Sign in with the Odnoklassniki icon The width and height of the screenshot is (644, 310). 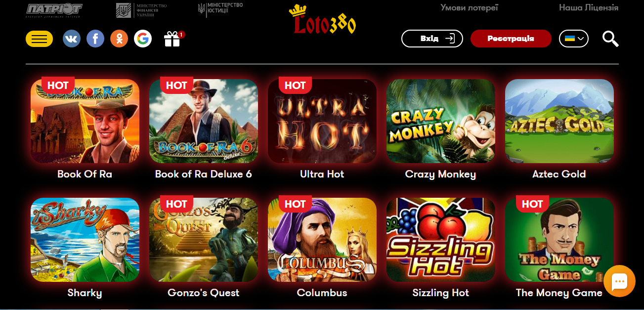point(119,39)
